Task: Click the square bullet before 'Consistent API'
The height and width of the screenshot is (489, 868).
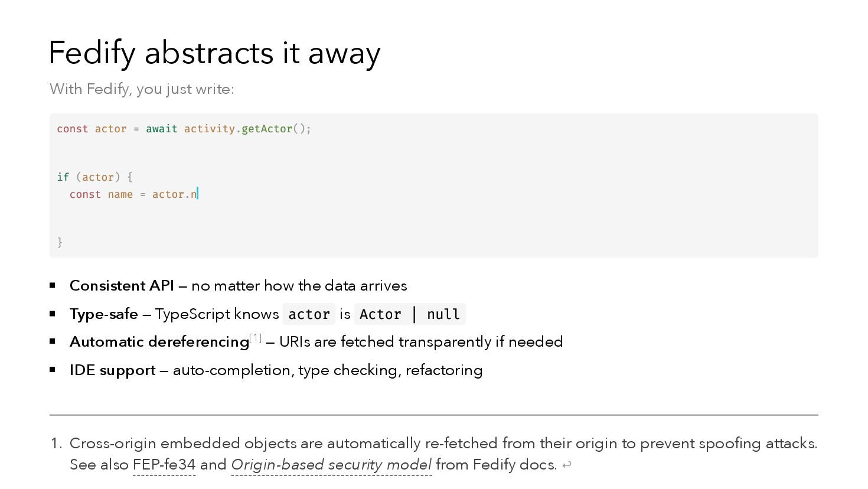Action: (53, 286)
